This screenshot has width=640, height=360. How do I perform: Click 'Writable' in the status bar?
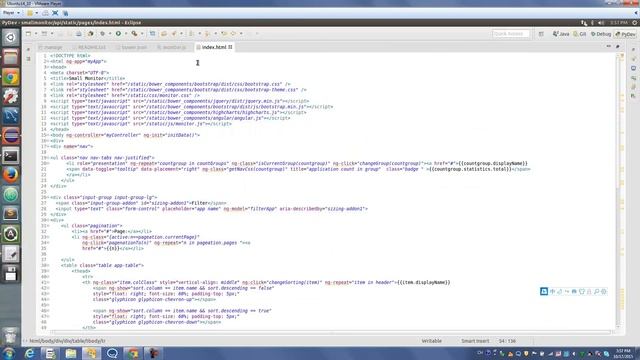pyautogui.click(x=431, y=341)
